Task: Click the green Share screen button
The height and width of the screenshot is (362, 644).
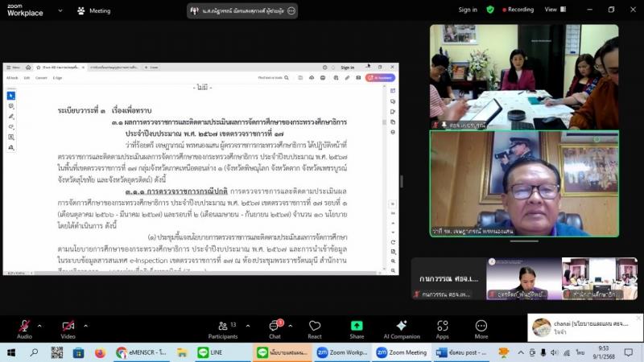Action: coord(357,329)
